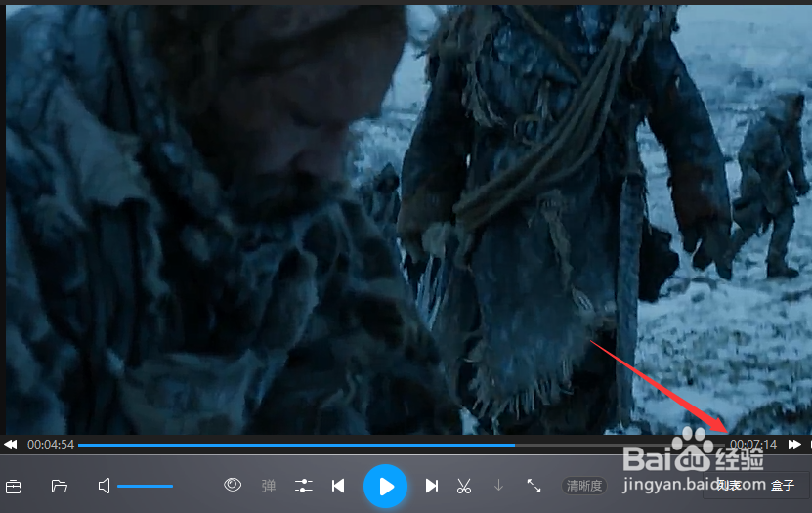Enter fullscreen with the expand arrows icon
812x513 pixels.
[x=534, y=486]
